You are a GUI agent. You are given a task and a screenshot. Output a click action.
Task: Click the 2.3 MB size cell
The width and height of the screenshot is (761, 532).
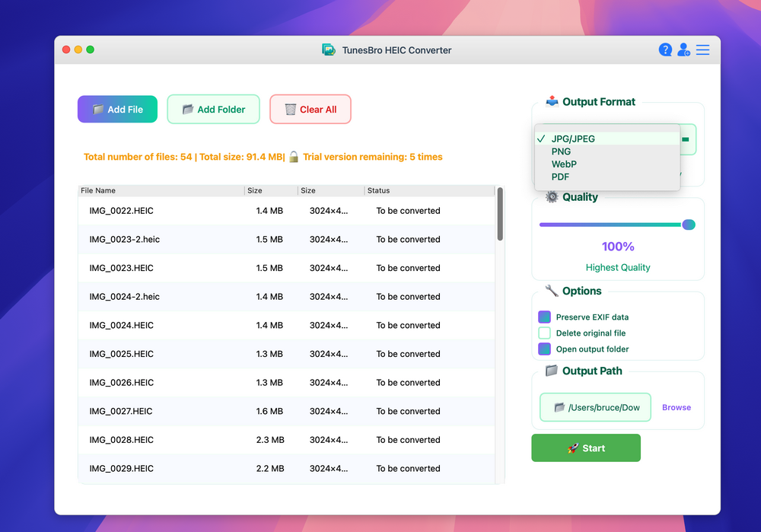point(270,440)
